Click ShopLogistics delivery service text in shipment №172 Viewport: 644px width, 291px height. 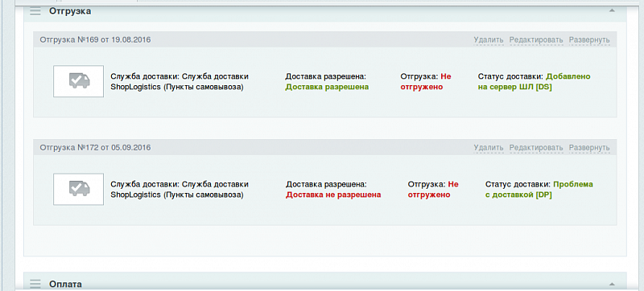pyautogui.click(x=180, y=190)
